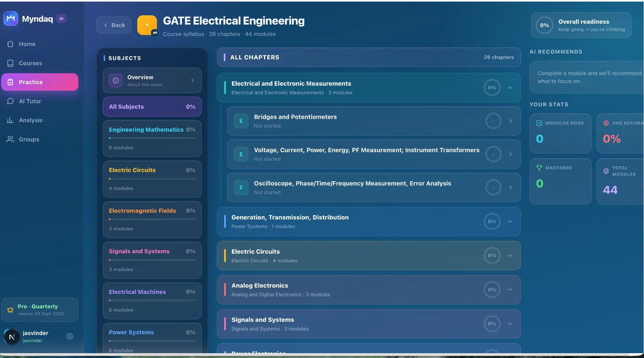Click 'Power Systems · 1 modules' text
Image resolution: width=644 pixels, height=358 pixels.
click(x=263, y=226)
